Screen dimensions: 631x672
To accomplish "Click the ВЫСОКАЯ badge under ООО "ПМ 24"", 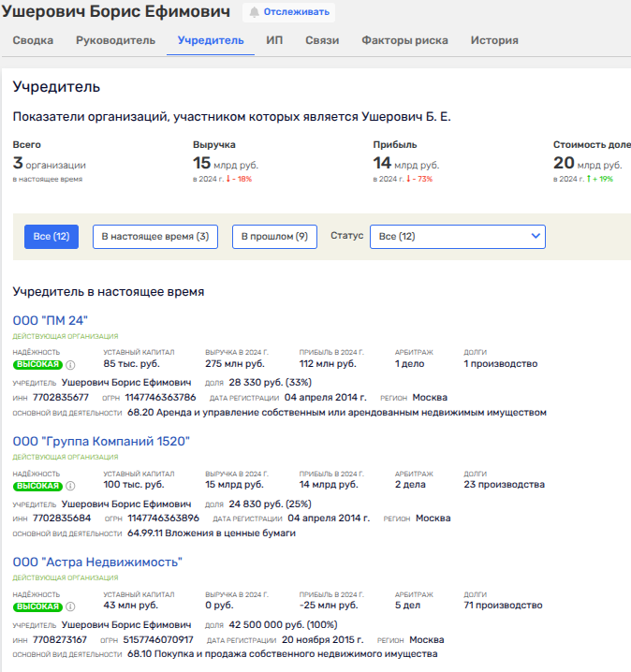I will click(37, 365).
